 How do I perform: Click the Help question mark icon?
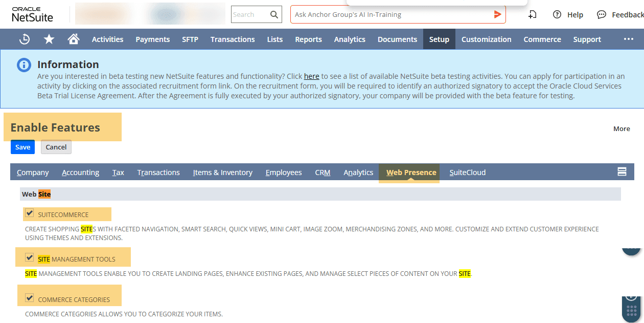pos(557,14)
